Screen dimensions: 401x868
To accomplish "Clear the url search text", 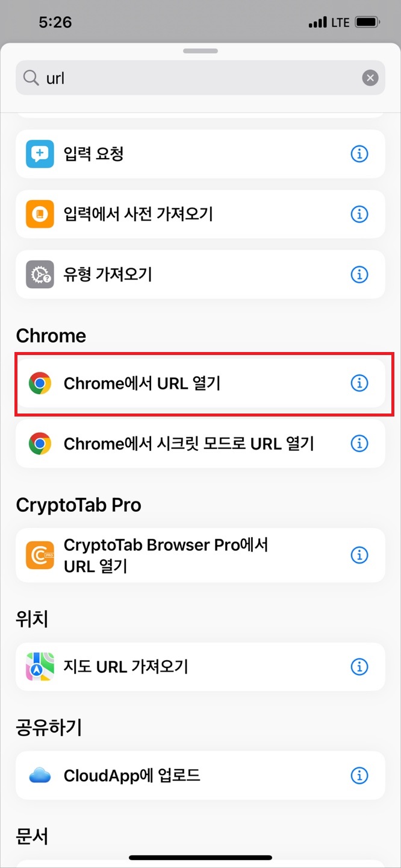I will [370, 78].
